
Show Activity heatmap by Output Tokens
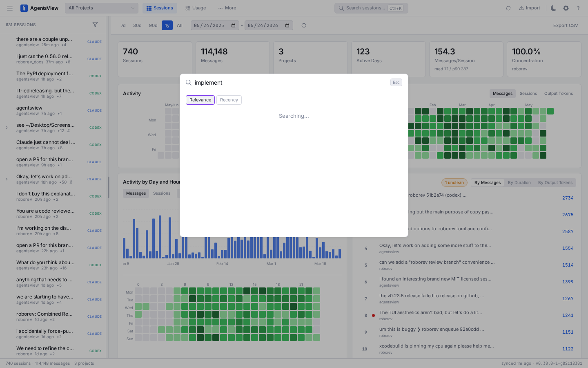(559, 94)
